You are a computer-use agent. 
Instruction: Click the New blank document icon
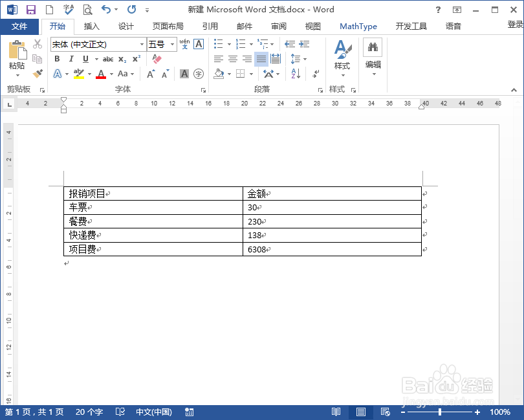click(x=49, y=10)
